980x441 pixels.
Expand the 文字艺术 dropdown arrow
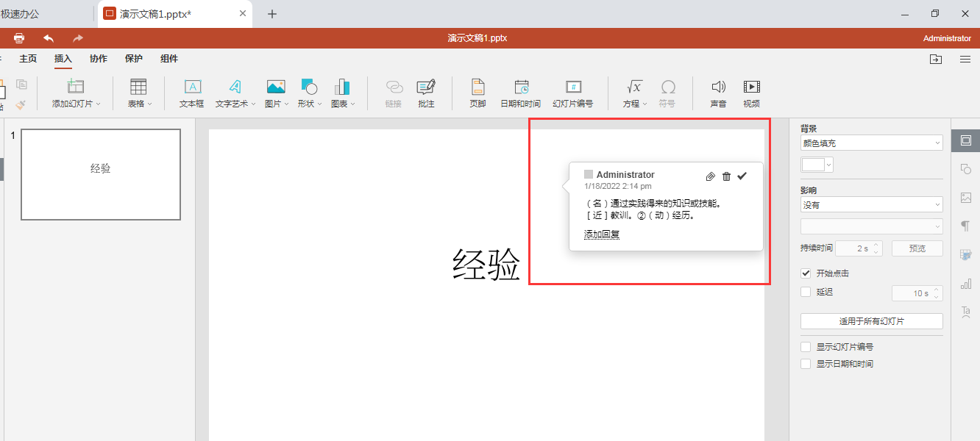click(254, 104)
